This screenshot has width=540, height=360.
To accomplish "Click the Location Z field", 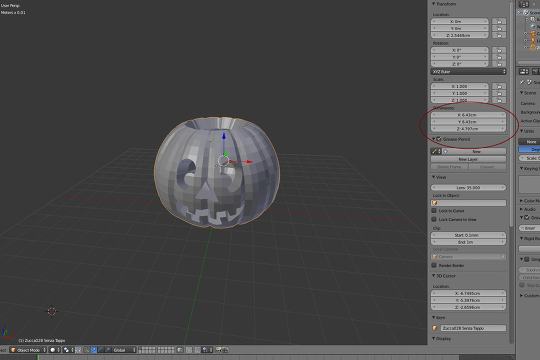I will (459, 35).
